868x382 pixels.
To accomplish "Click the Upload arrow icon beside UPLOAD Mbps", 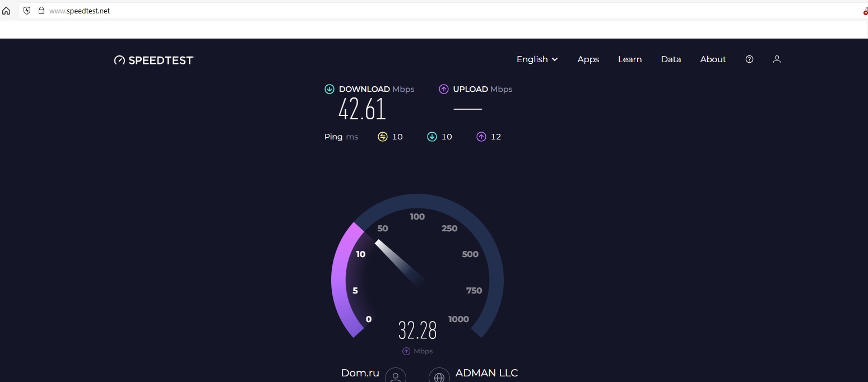I will [x=444, y=89].
